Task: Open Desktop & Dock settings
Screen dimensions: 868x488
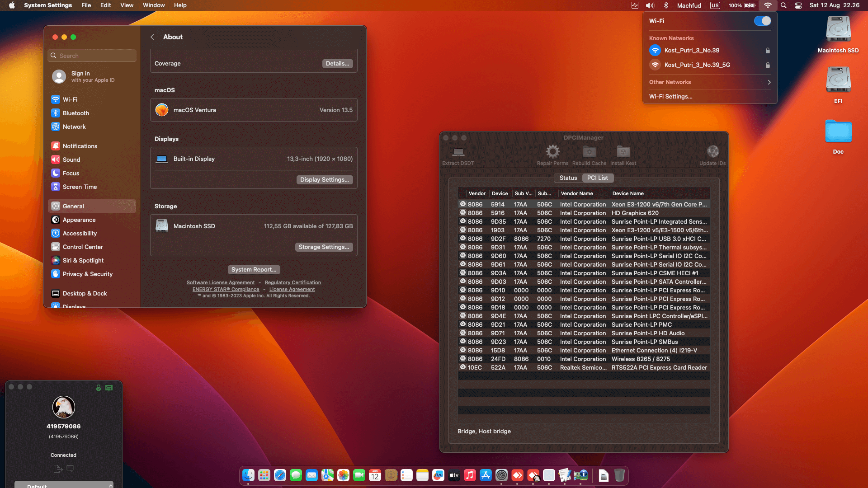Action: (x=92, y=293)
